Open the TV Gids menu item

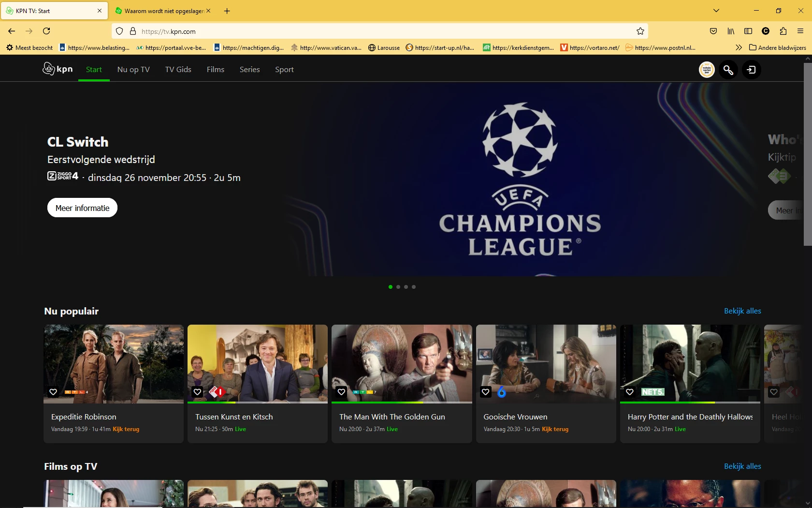pos(178,70)
